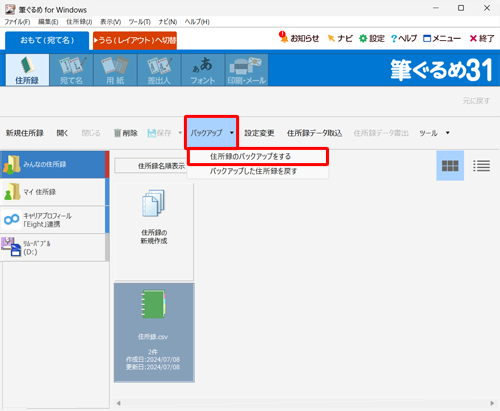Open the 住所録 address book tool
Viewport: 500px width, 411px height.
click(x=27, y=70)
